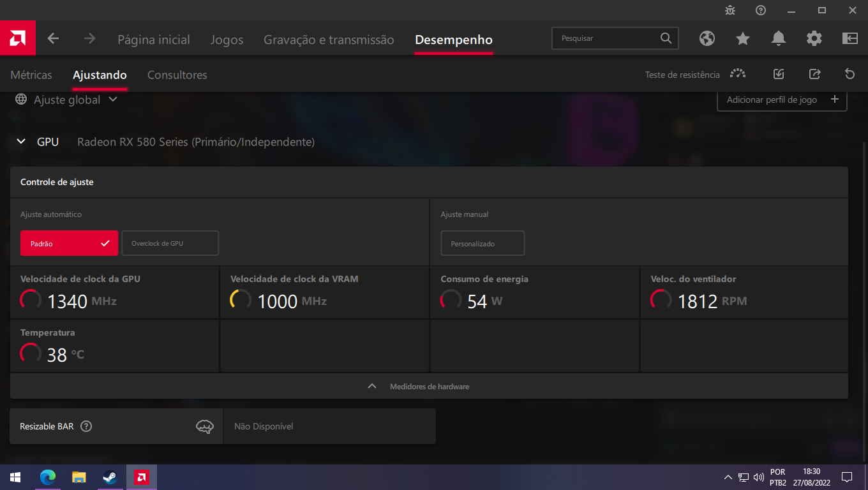Image resolution: width=868 pixels, height=490 pixels.
Task: Click the load profile icon
Action: tap(778, 74)
